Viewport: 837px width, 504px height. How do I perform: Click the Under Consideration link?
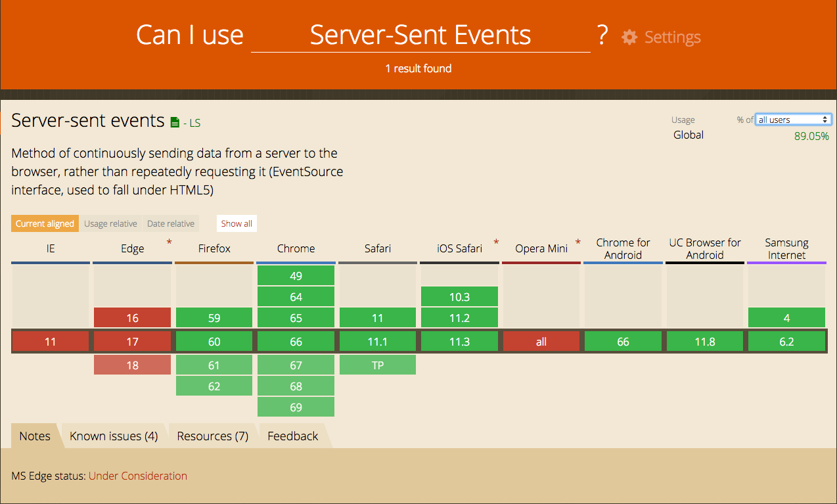pos(138,476)
